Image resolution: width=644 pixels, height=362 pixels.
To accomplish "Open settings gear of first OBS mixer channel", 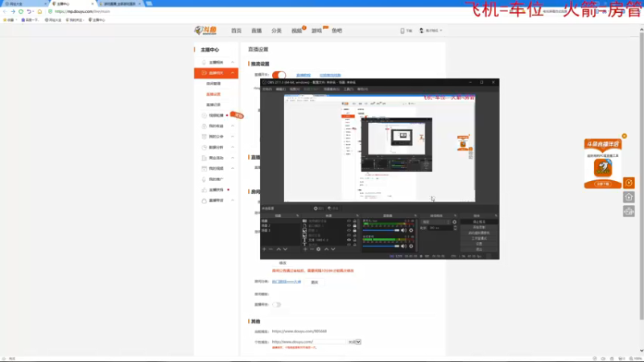I will (x=411, y=230).
